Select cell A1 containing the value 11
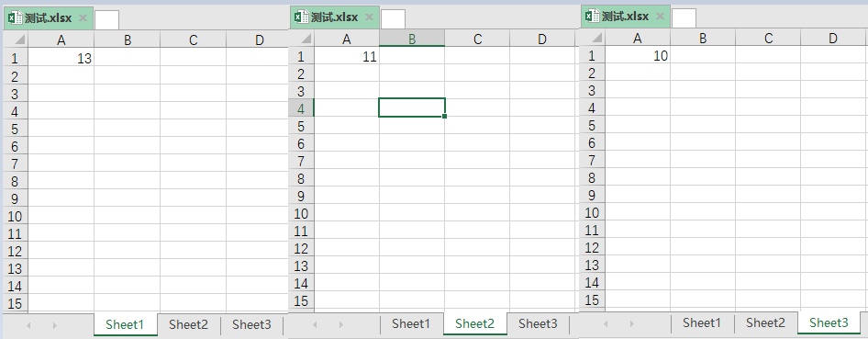Image resolution: width=868 pixels, height=339 pixels. (347, 57)
